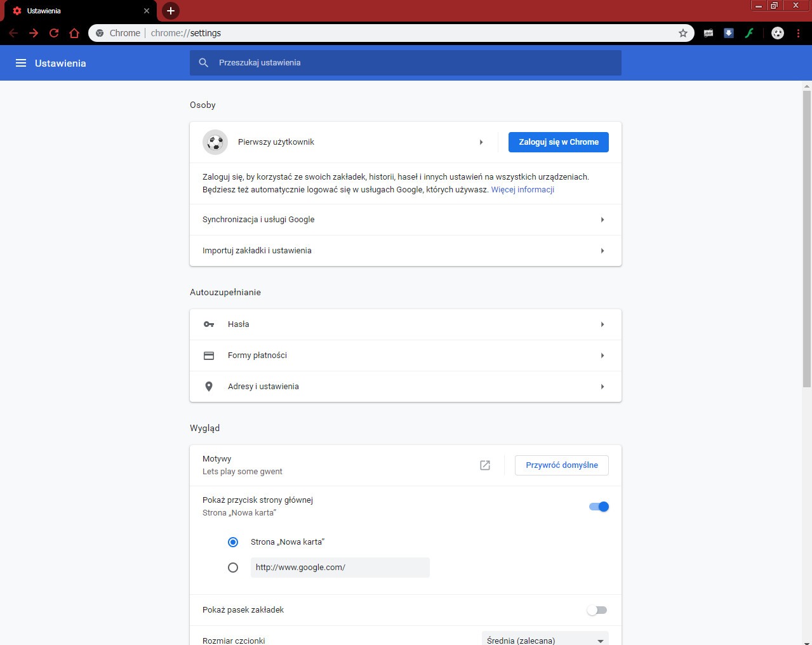Bookmark this page with the star icon

point(683,33)
